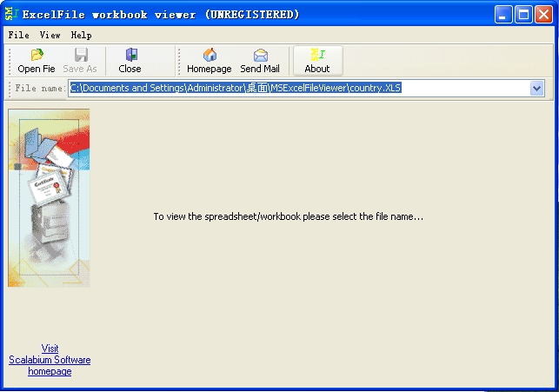This screenshot has height=392, width=559.
Task: Close the ExcelFile viewer window
Action: pyautogui.click(x=543, y=15)
